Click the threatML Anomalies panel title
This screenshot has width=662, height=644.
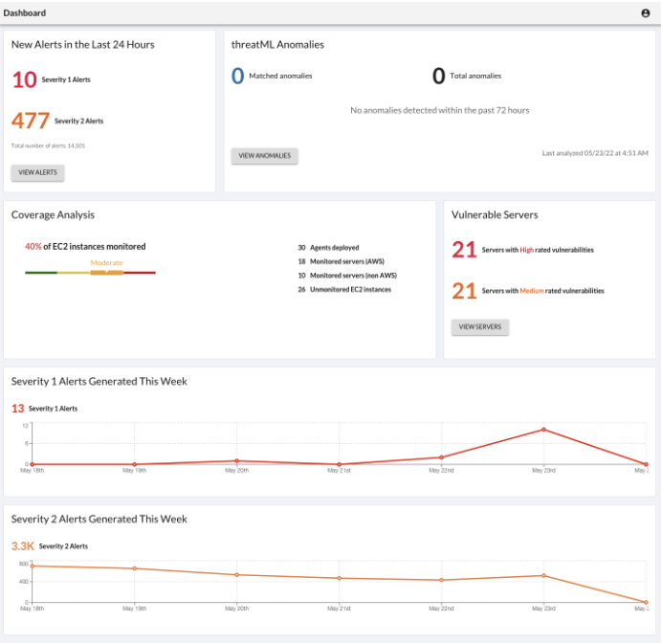[277, 44]
